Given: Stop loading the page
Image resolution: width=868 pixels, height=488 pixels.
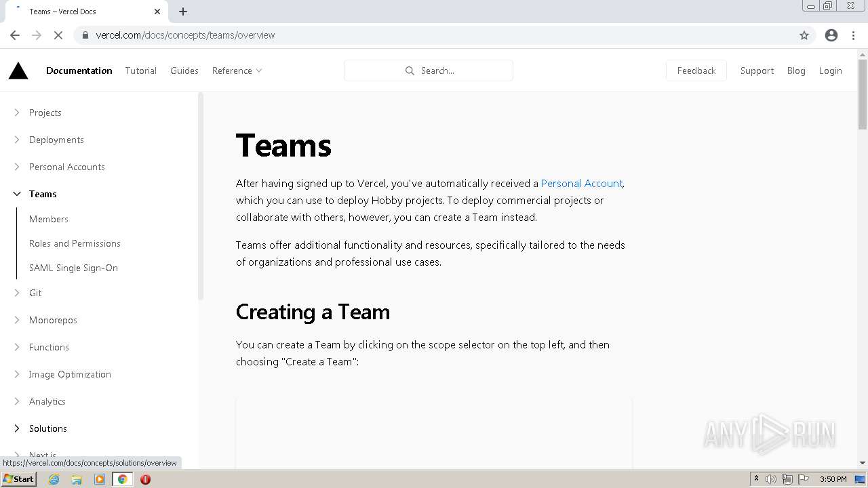Looking at the screenshot, I should (58, 35).
